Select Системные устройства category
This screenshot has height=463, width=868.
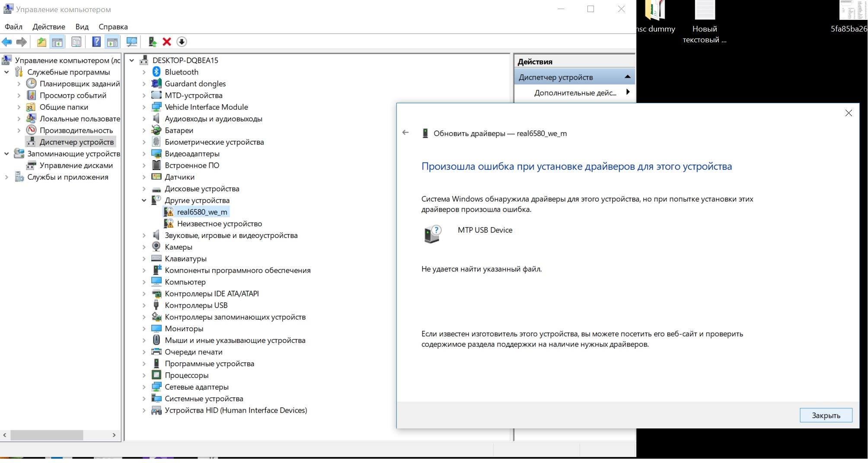pos(204,399)
